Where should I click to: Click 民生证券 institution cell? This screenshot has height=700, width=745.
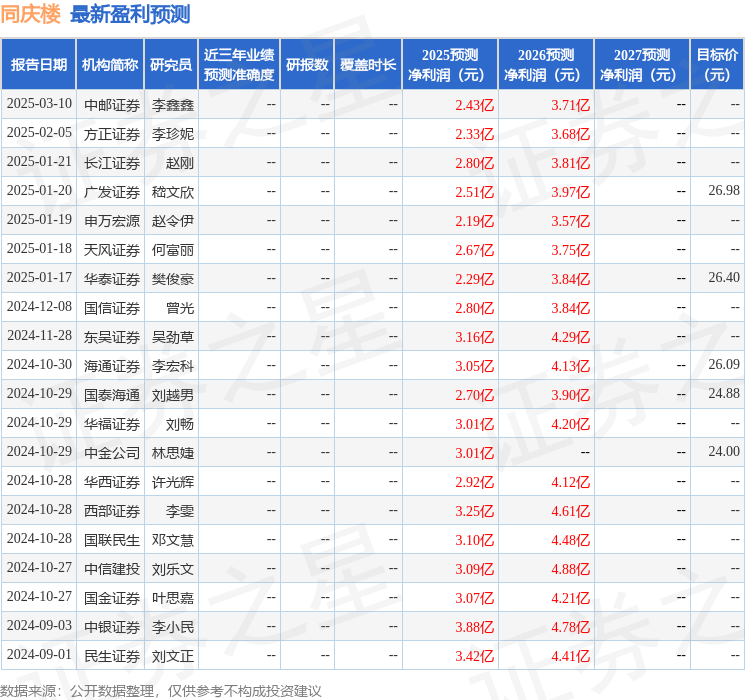112,656
